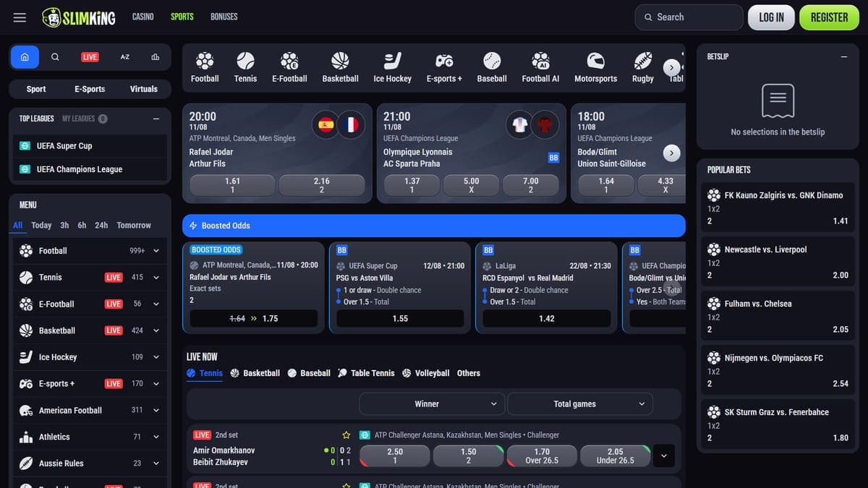The width and height of the screenshot is (868, 488).
Task: Expand the Ice Hockey menu row
Action: point(90,357)
